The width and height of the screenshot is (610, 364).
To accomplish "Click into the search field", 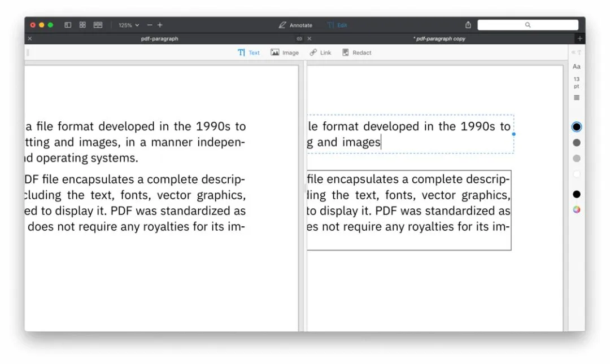I will point(528,25).
